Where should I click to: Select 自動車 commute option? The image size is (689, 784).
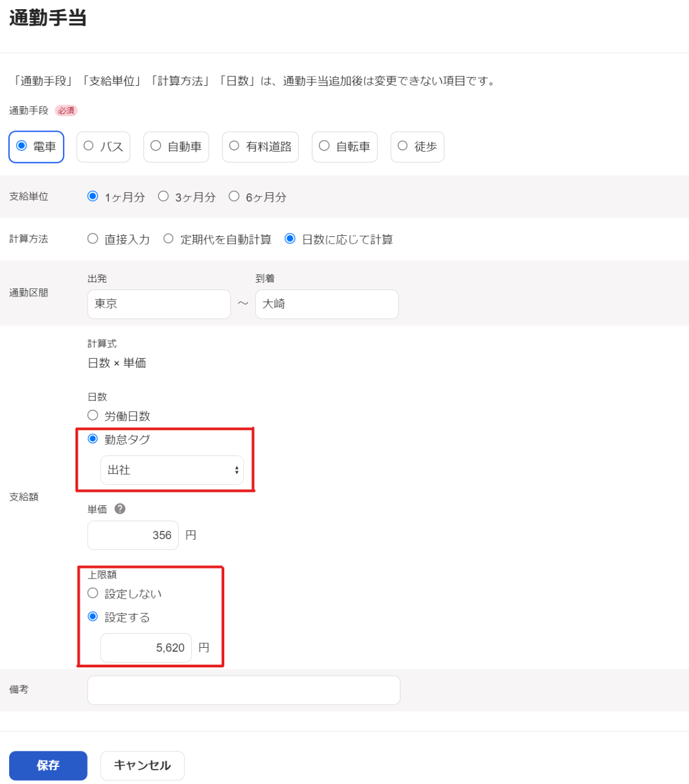(176, 147)
